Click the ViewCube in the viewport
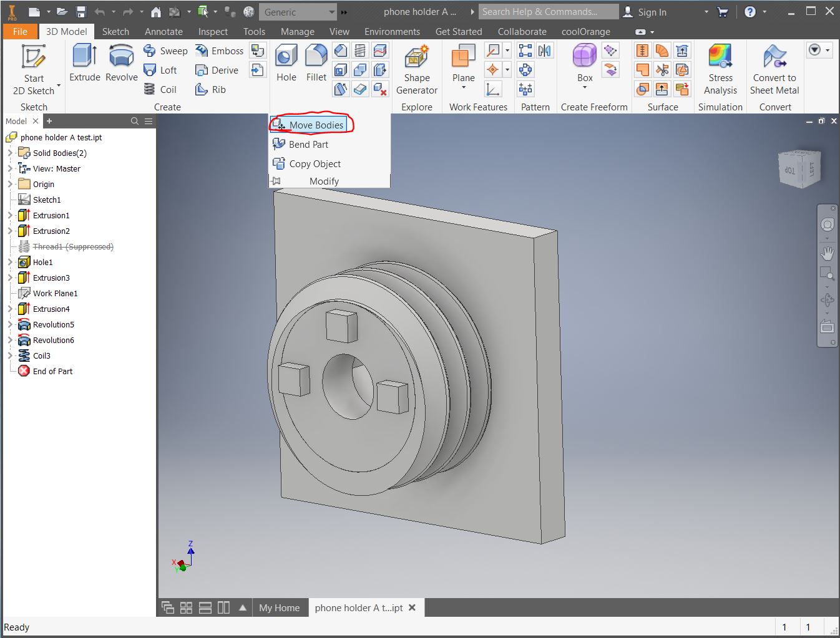This screenshot has width=840, height=638. [x=799, y=168]
